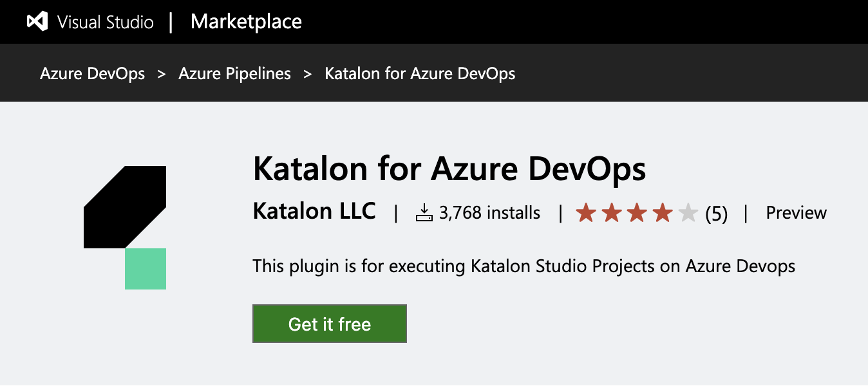Click the Katalon extension logo image
The width and height of the screenshot is (868, 386).
coord(126,227)
